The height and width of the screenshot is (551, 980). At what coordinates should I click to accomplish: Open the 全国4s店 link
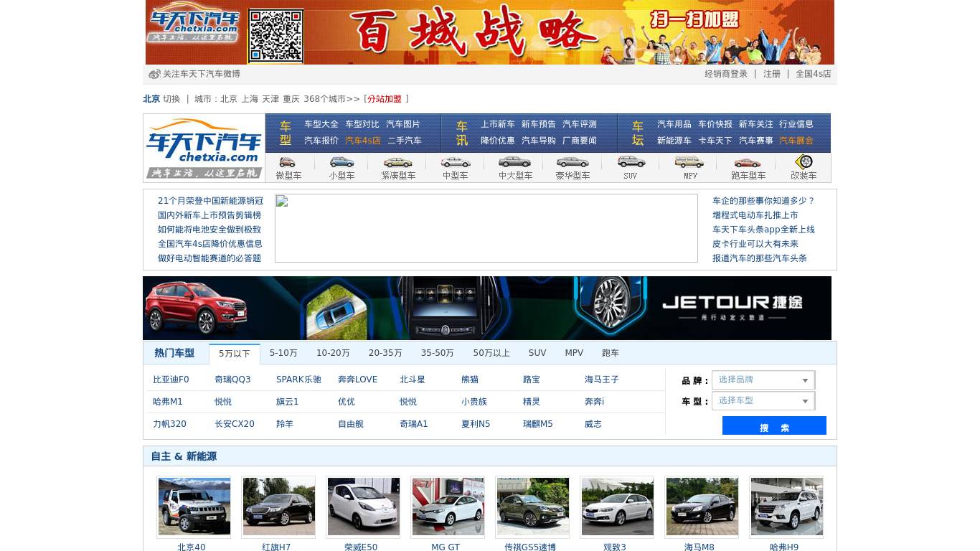pyautogui.click(x=814, y=74)
